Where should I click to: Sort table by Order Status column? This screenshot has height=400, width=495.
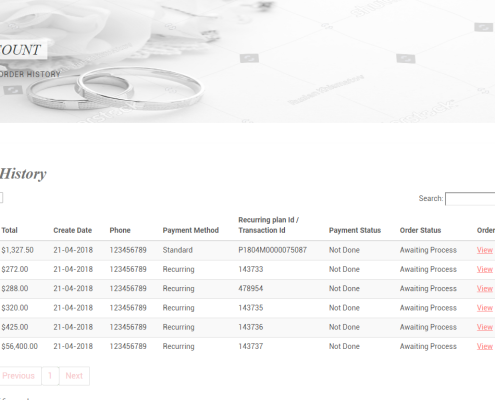tap(420, 230)
